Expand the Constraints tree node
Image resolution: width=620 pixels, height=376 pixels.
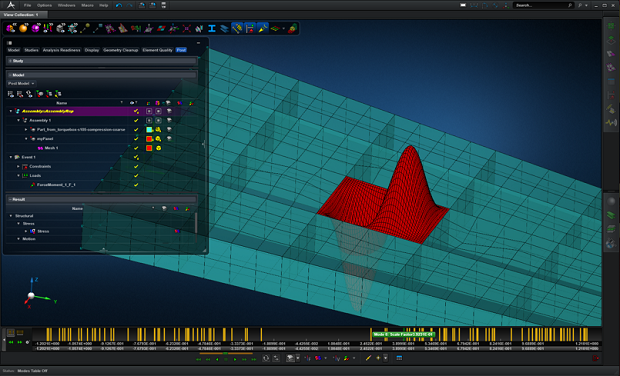tap(18, 166)
